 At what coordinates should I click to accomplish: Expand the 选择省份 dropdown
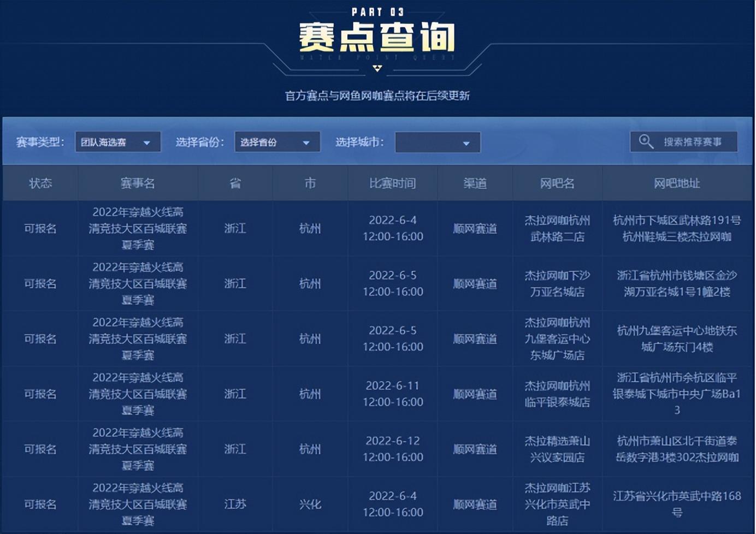[277, 143]
